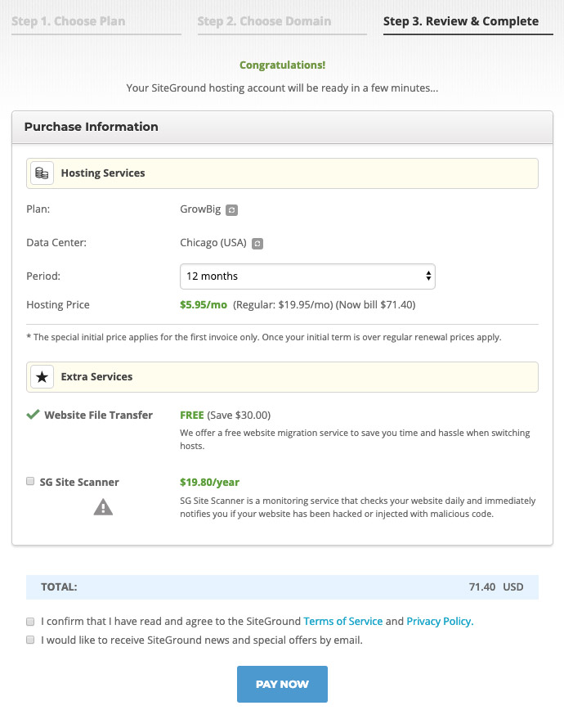Click the $5.95/mo hosting price

[204, 305]
